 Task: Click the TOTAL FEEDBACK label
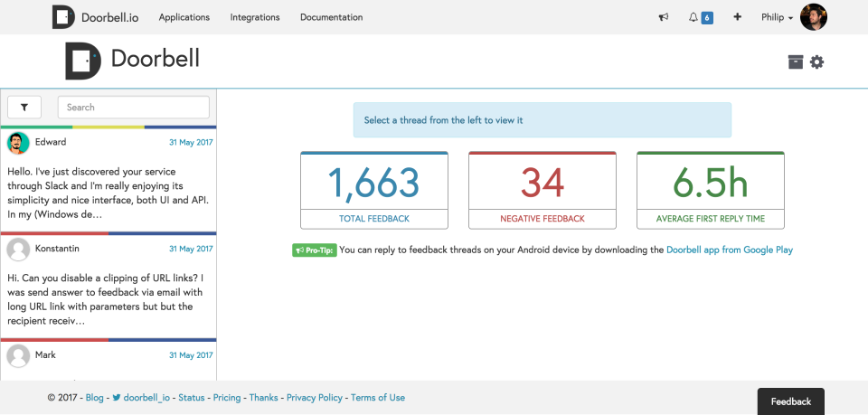click(374, 219)
